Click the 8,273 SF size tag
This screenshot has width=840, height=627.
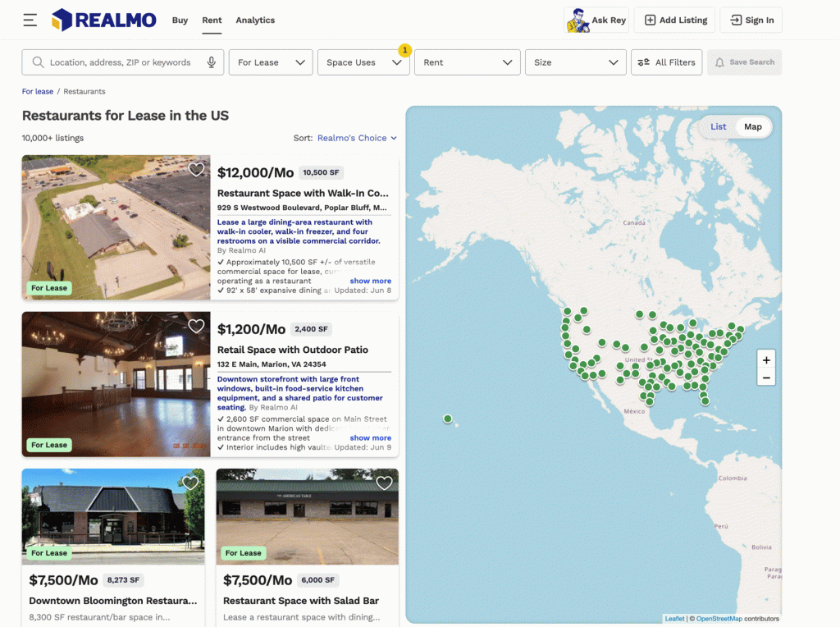point(123,580)
